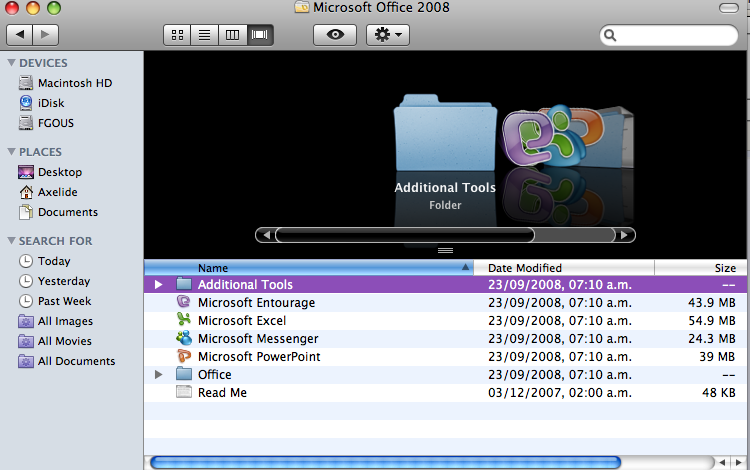Screen dimensions: 750x470
Task: Click the 24.3 MB size value
Action: pos(712,339)
